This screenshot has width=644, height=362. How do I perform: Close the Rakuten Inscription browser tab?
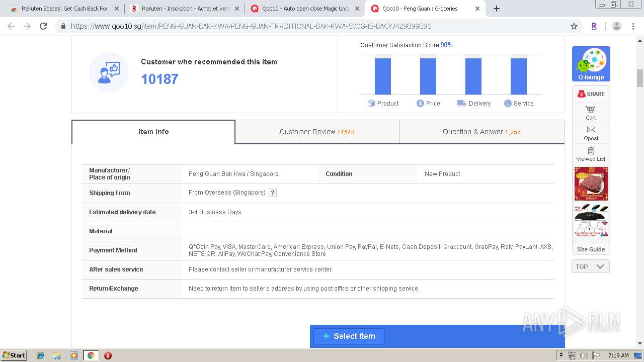tap(237, 9)
